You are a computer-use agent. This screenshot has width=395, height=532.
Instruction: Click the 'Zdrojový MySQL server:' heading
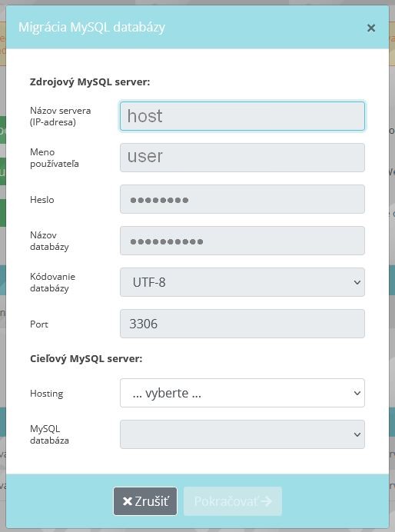click(x=90, y=82)
